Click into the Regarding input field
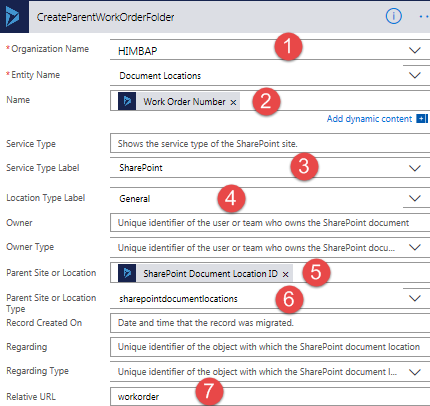 point(270,347)
